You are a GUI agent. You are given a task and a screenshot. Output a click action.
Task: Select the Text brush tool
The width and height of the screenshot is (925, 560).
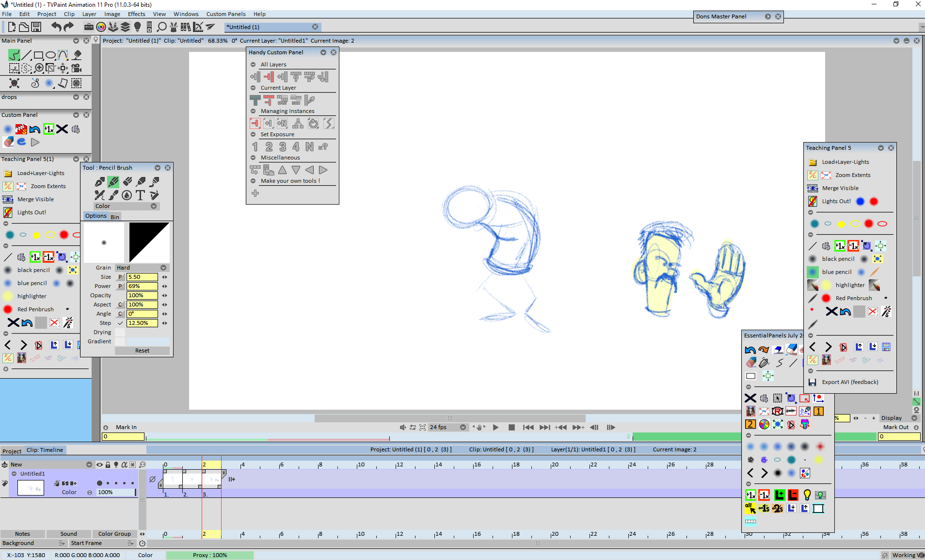(140, 195)
